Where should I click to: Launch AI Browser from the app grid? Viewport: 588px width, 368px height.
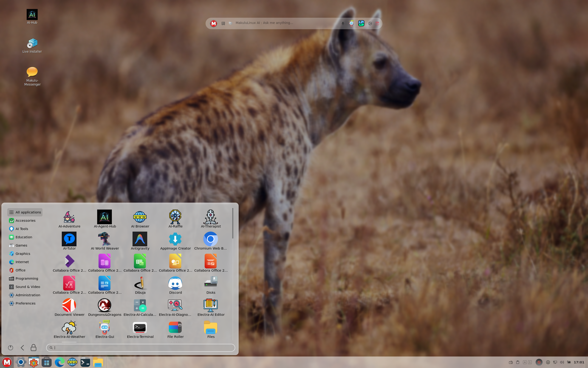click(140, 219)
